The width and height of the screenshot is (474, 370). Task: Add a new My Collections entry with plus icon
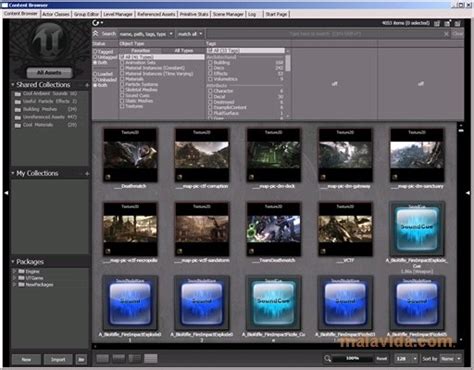[x=87, y=174]
